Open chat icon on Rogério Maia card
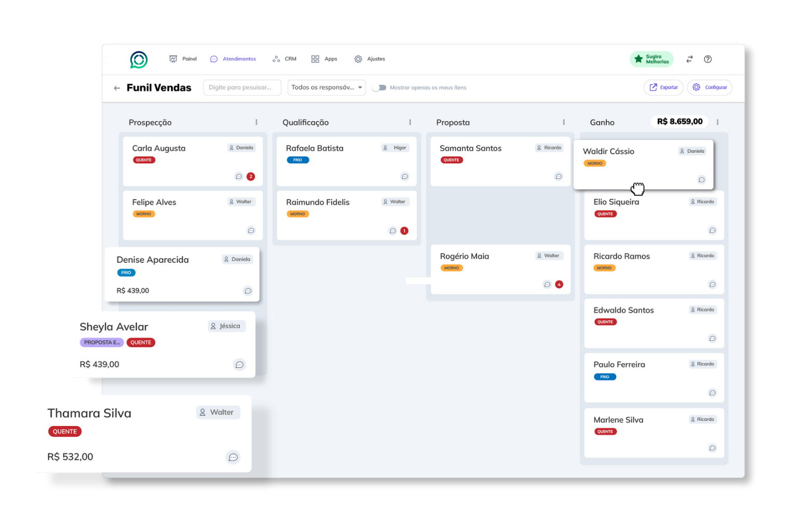 (547, 285)
